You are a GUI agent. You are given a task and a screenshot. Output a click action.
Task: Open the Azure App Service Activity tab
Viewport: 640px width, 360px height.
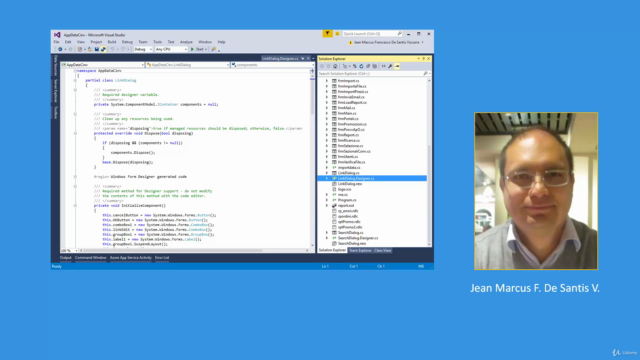tap(131, 258)
